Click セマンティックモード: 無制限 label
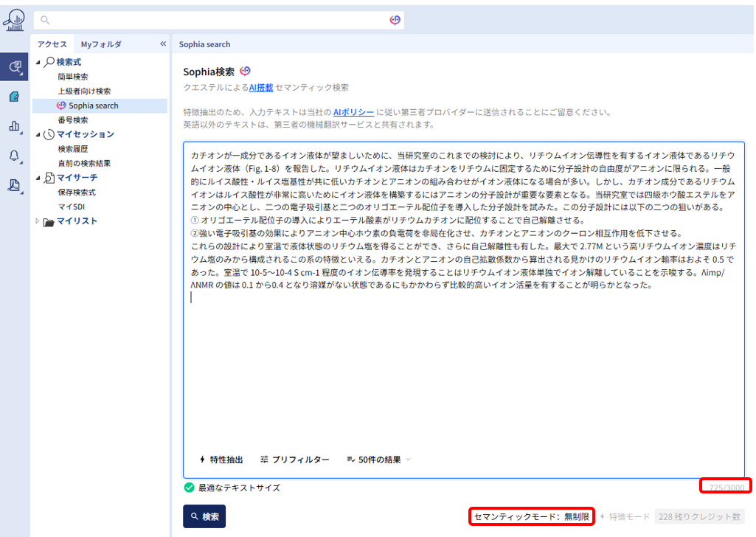The height and width of the screenshot is (537, 756). click(531, 517)
